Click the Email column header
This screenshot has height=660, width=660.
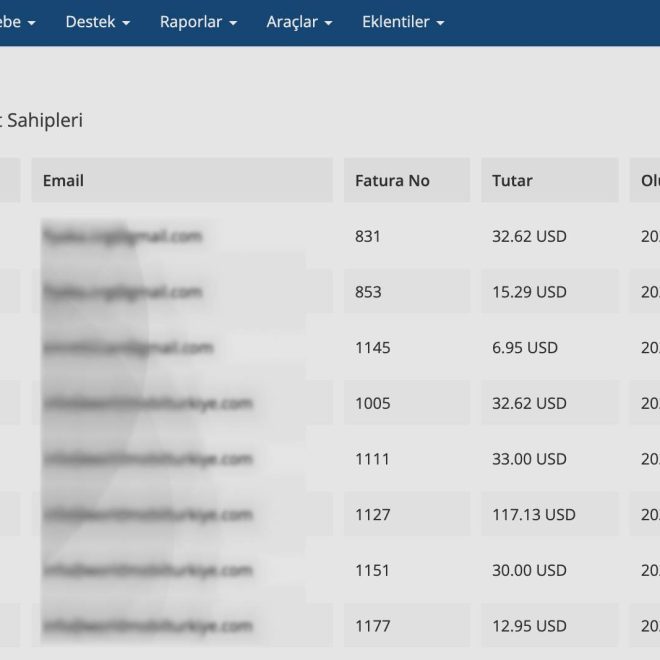63,181
